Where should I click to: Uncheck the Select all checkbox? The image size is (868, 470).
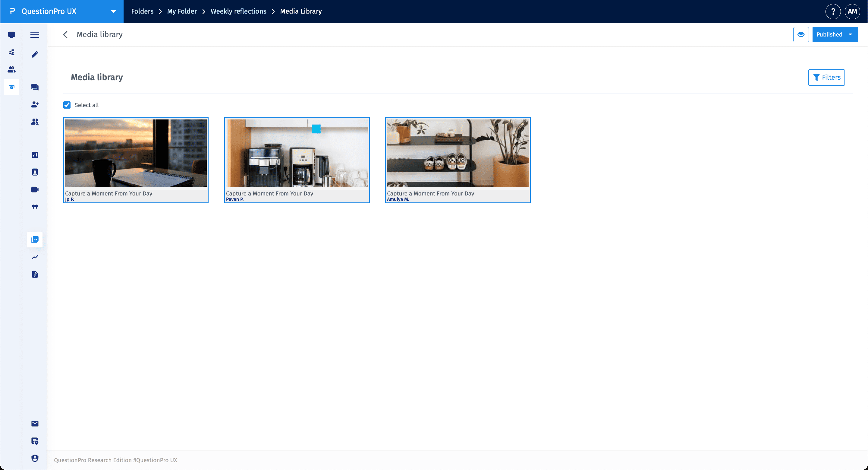(67, 105)
